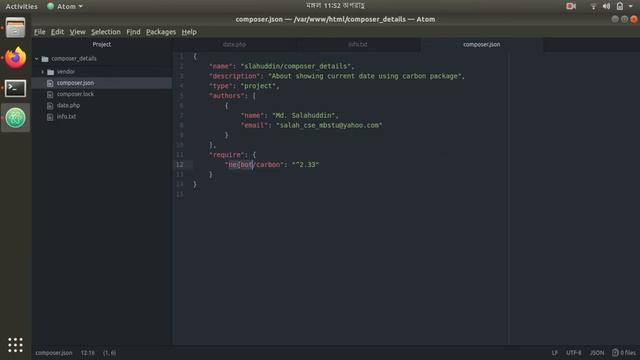Click the date.php file icon
Image resolution: width=640 pixels, height=360 pixels.
pos(50,105)
